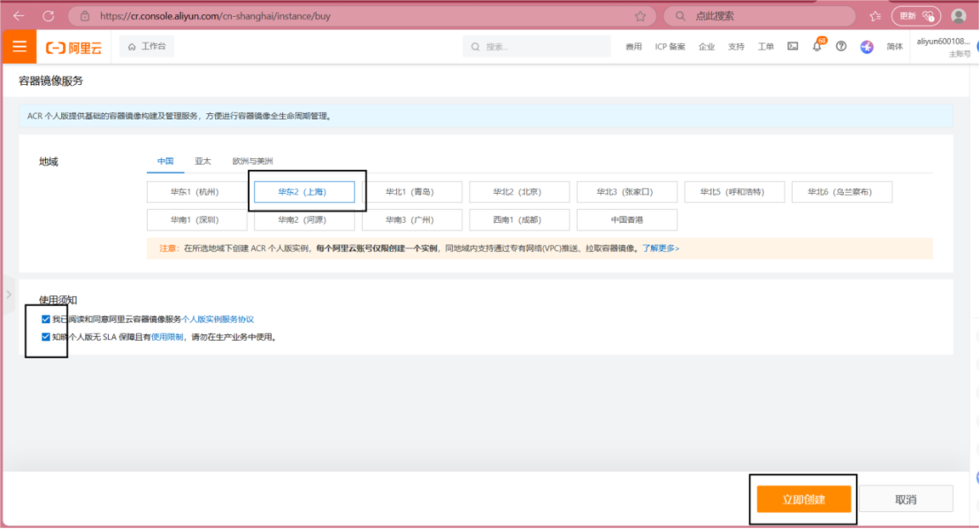Choose region 华东1（杭州）
The image size is (980, 529).
tap(197, 192)
